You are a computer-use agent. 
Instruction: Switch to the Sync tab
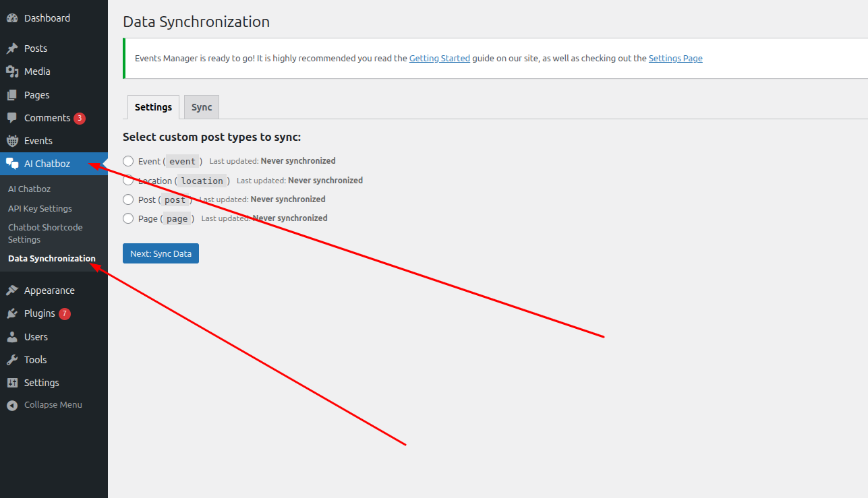tap(202, 107)
